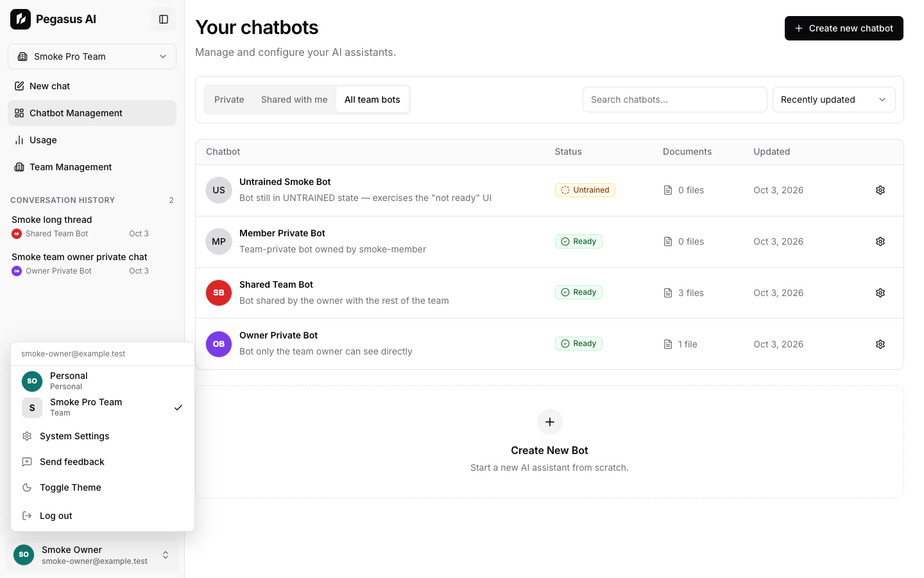This screenshot has height=578, width=924.
Task: Click the document icon beside 3 files
Action: [x=668, y=293]
